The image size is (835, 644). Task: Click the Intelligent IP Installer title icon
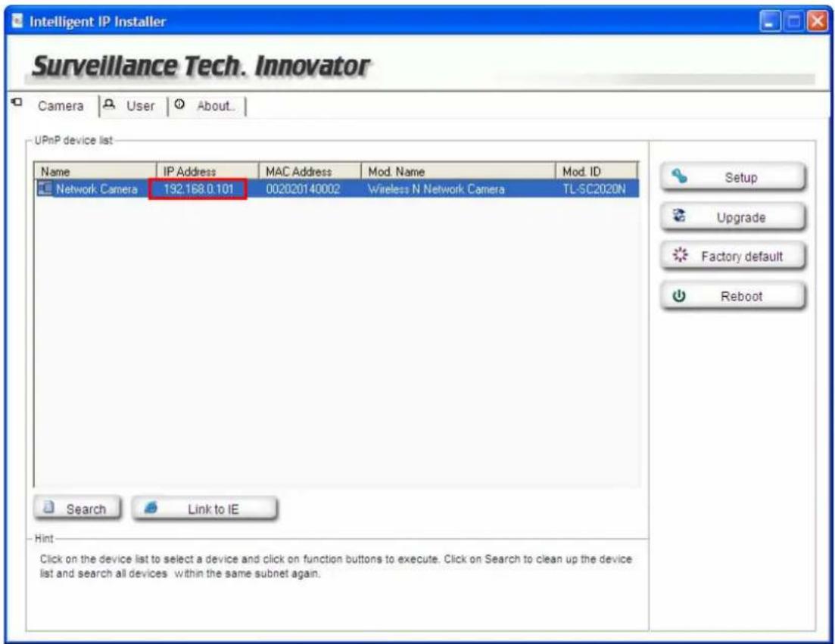click(17, 21)
